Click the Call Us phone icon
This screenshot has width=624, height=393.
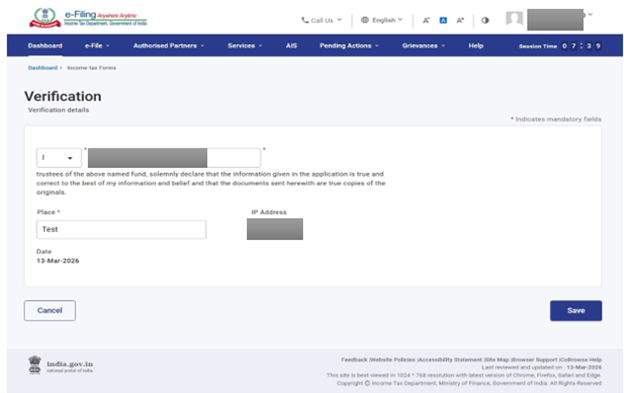pyautogui.click(x=305, y=20)
